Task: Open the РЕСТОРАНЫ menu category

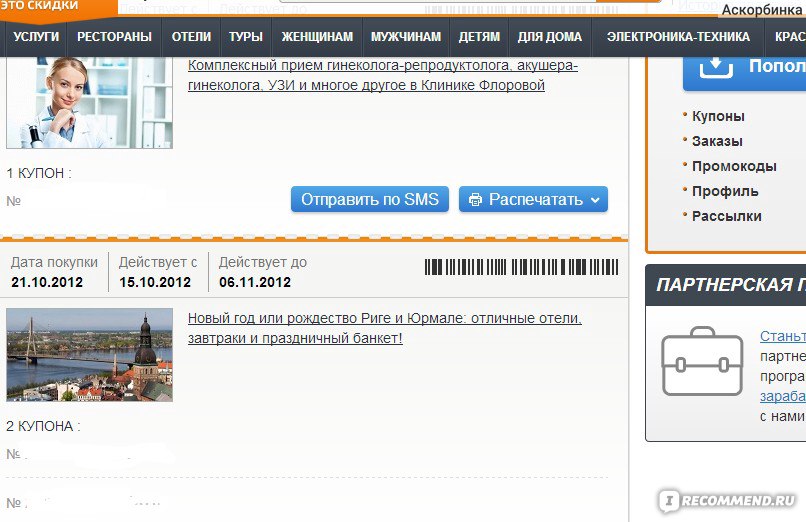Action: [x=114, y=36]
